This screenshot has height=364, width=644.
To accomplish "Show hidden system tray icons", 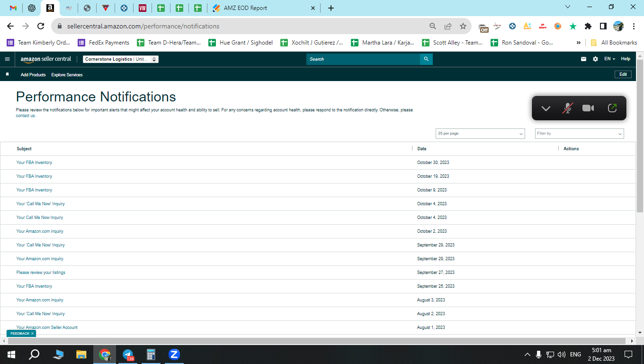I will coord(527,355).
